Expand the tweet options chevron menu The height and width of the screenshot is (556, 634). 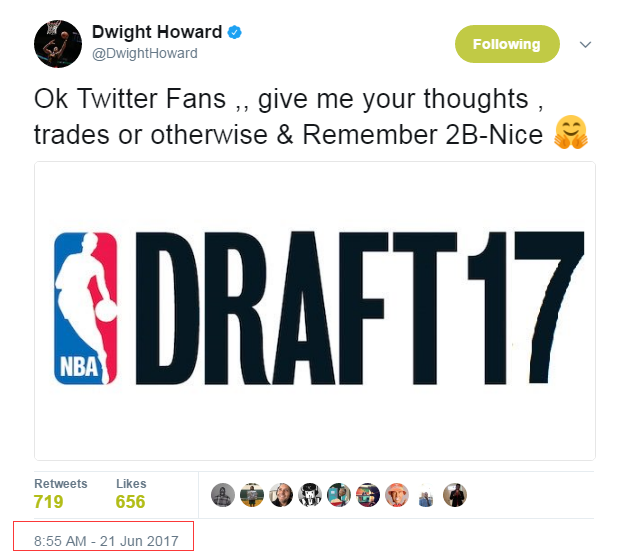(585, 44)
